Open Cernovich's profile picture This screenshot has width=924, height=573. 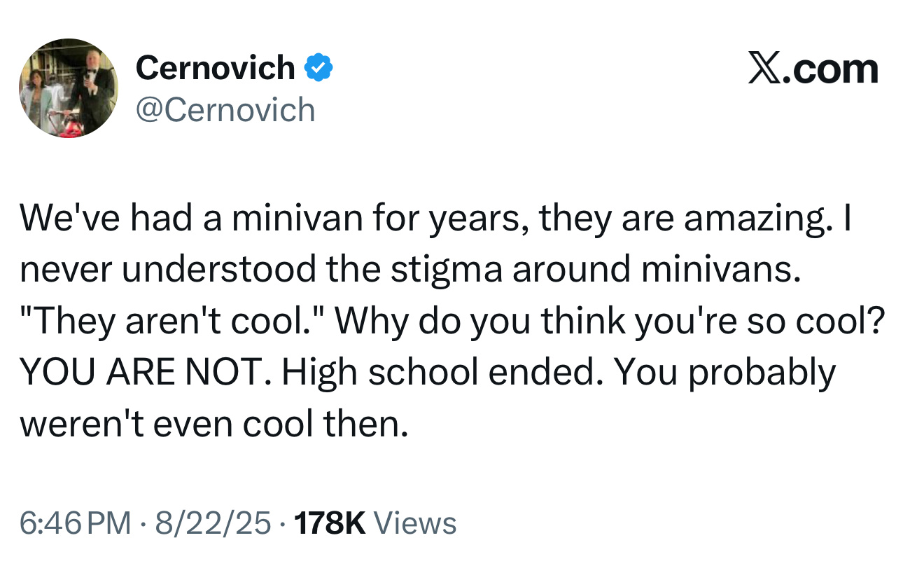coord(69,88)
